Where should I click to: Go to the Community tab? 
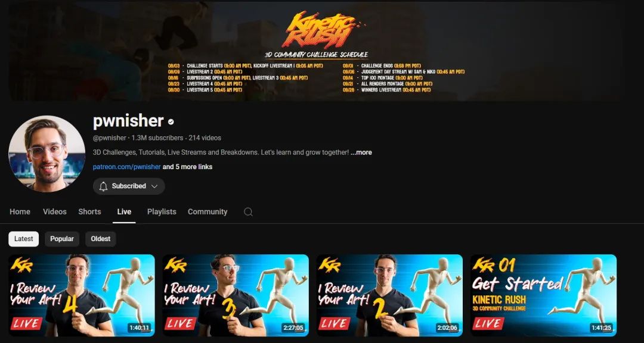click(208, 212)
